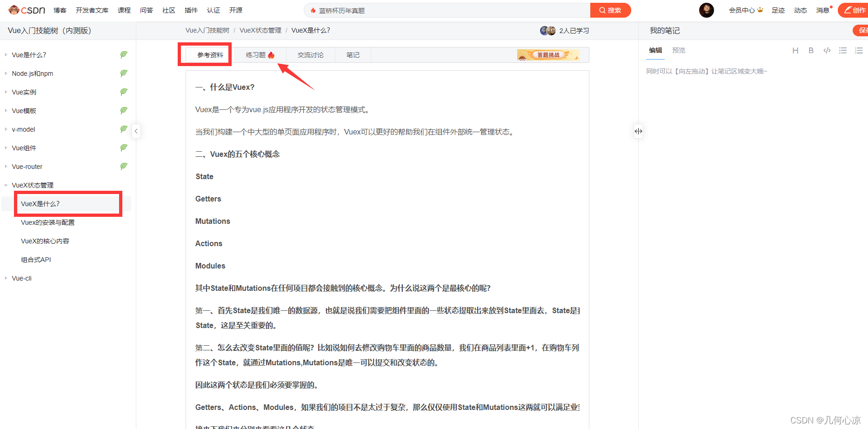868x429 pixels.
Task: Select Vuex的安装与配置 tree item
Action: tap(48, 222)
